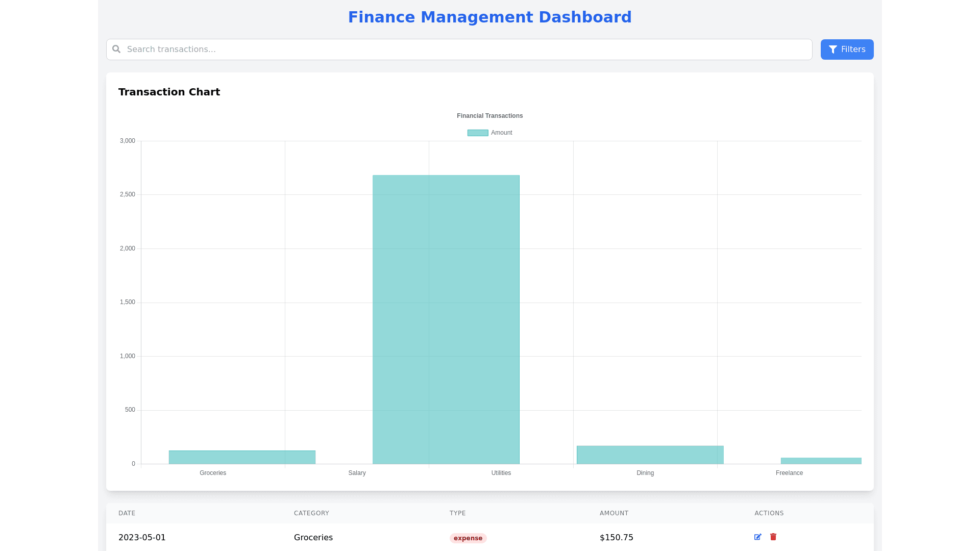Click the Finance Management Dashboard title
This screenshot has height=551, width=980.
(x=489, y=17)
